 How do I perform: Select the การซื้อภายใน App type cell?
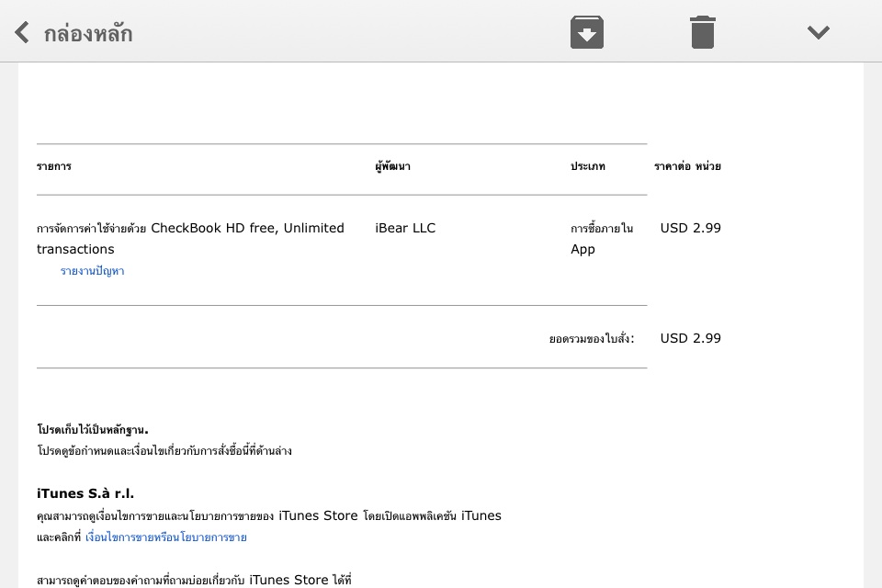coord(602,238)
